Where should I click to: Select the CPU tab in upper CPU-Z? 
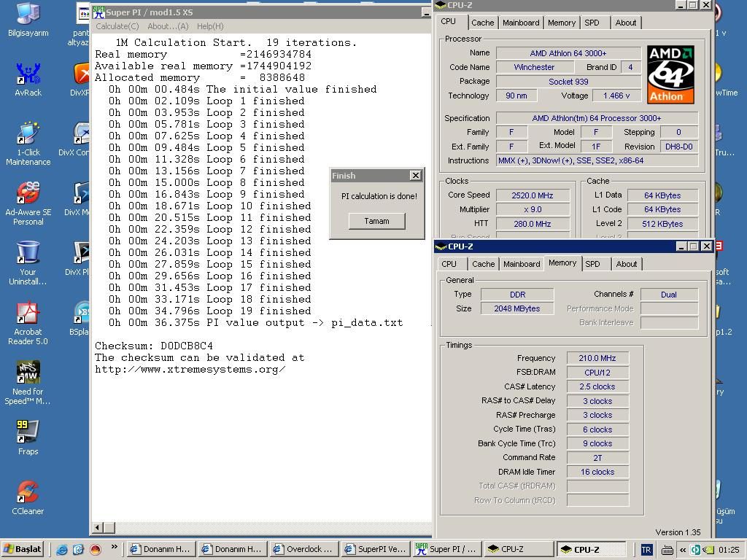coord(449,21)
